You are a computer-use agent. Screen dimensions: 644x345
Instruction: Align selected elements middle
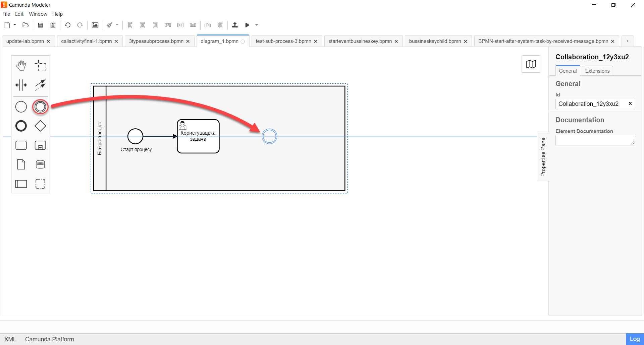pos(180,25)
